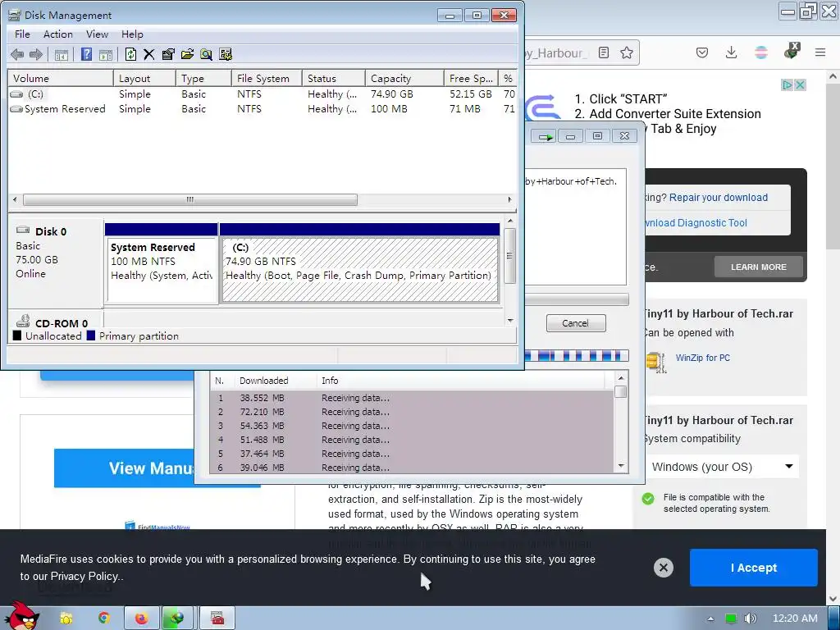Click the Pocket shield icon in Firefox
This screenshot has height=630, width=840.
(702, 52)
